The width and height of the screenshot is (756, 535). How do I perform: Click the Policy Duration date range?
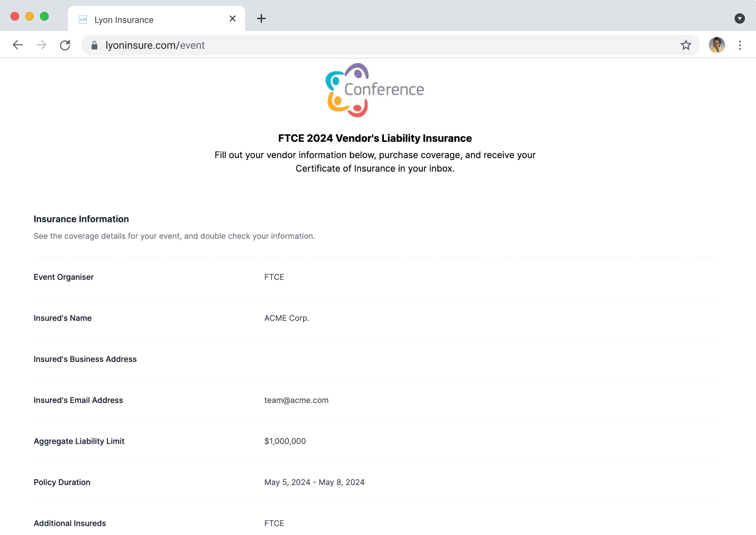click(314, 482)
